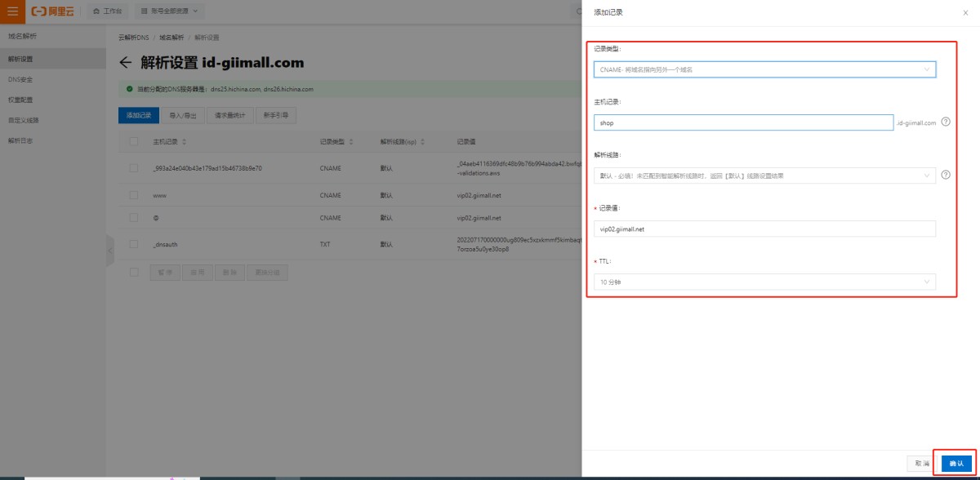Select the checkbox for the www record
Image resolution: width=980 pixels, height=480 pixels.
point(134,196)
